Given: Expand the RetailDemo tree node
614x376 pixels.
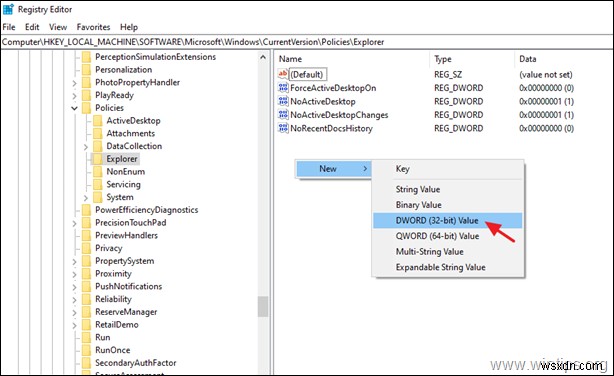Looking at the screenshot, I should (x=74, y=325).
